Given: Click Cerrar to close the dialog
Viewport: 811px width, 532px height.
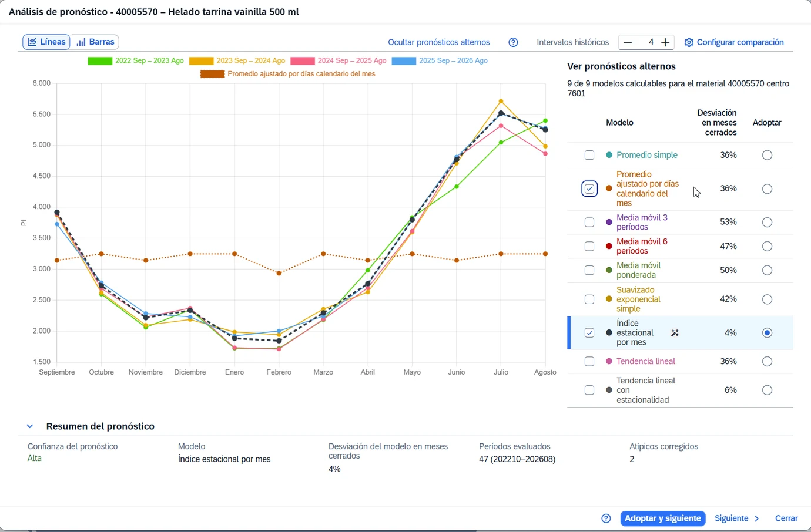Looking at the screenshot, I should 786,518.
